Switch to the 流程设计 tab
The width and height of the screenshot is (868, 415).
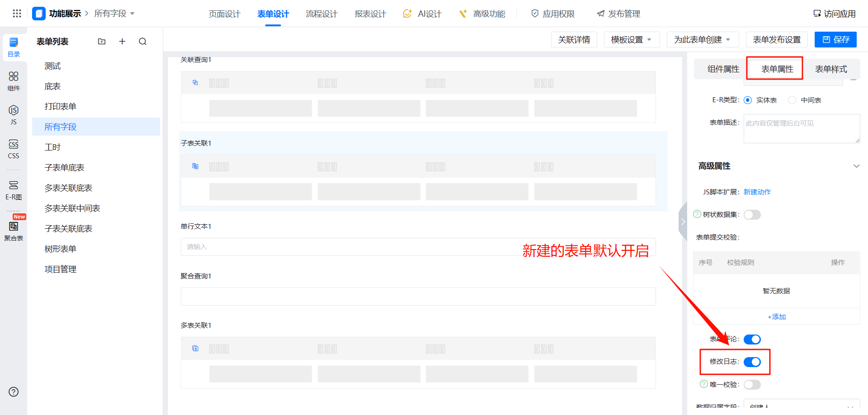pyautogui.click(x=321, y=14)
